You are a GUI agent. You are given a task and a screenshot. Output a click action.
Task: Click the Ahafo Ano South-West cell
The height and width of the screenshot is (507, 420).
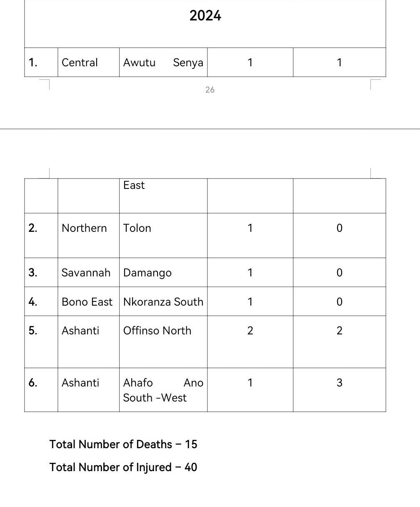pos(163,390)
